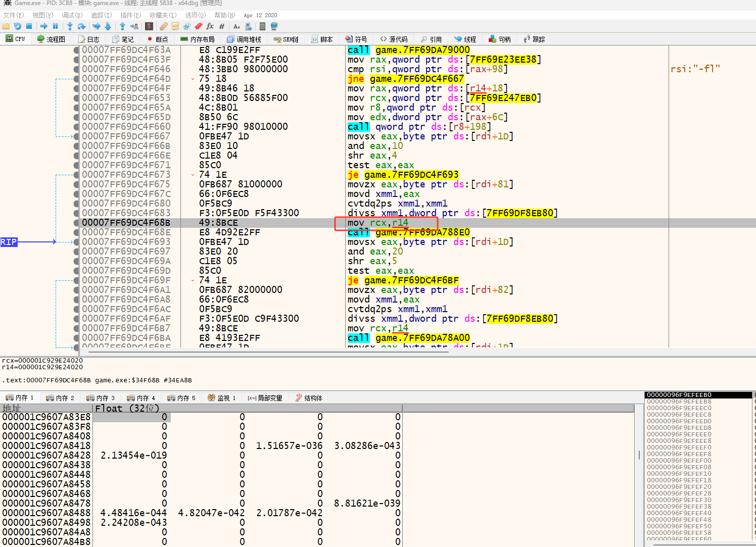This screenshot has width=756, height=547.
Task: Switch to the 引用 references tab
Action: click(x=431, y=39)
